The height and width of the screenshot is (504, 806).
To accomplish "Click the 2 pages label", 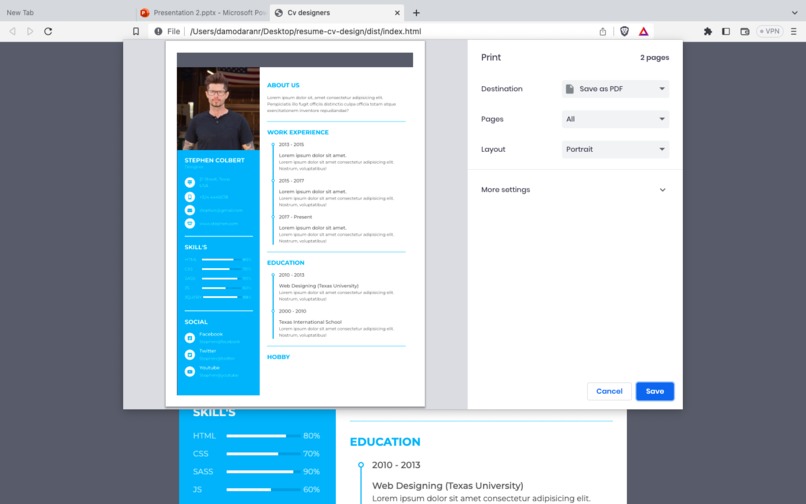I will 654,58.
